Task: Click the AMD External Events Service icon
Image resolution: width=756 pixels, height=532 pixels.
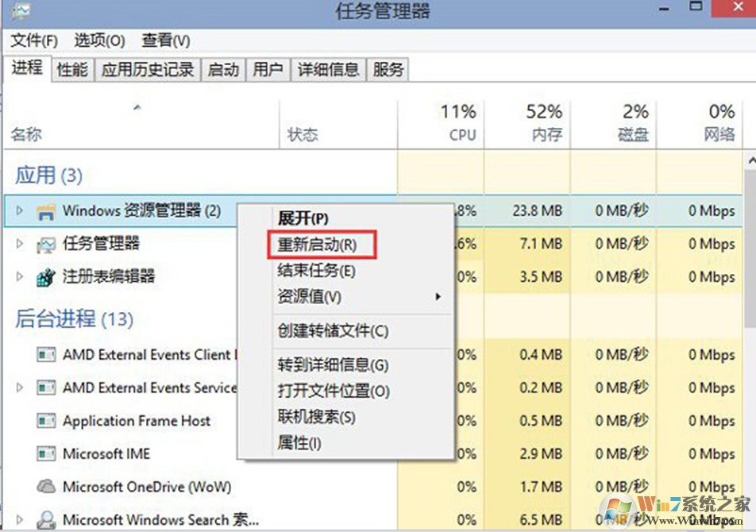Action: coord(46,388)
